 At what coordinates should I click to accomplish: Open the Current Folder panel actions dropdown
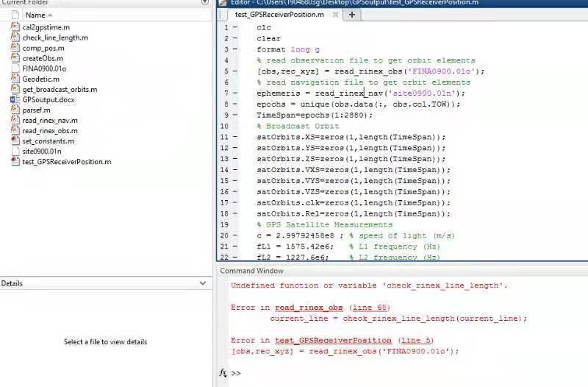click(x=205, y=2)
